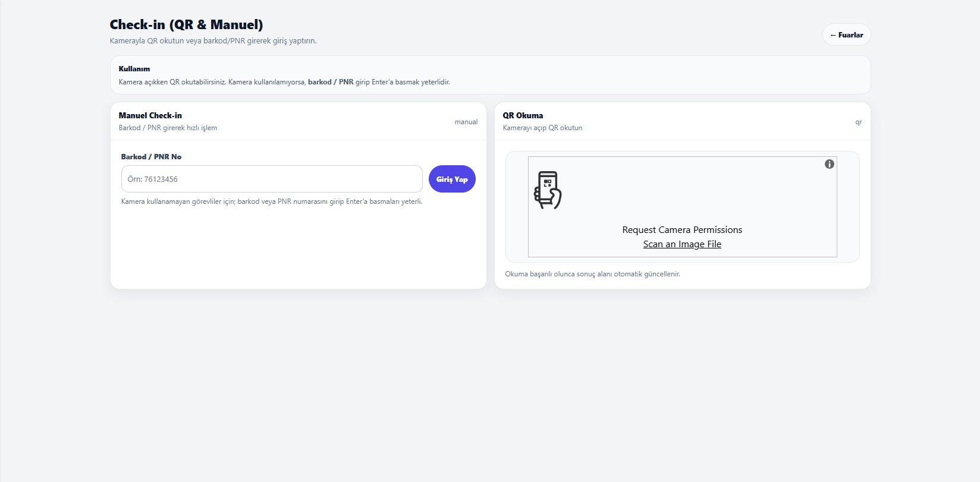
Task: Select the Manuel Check-in card heading
Action: coord(150,115)
